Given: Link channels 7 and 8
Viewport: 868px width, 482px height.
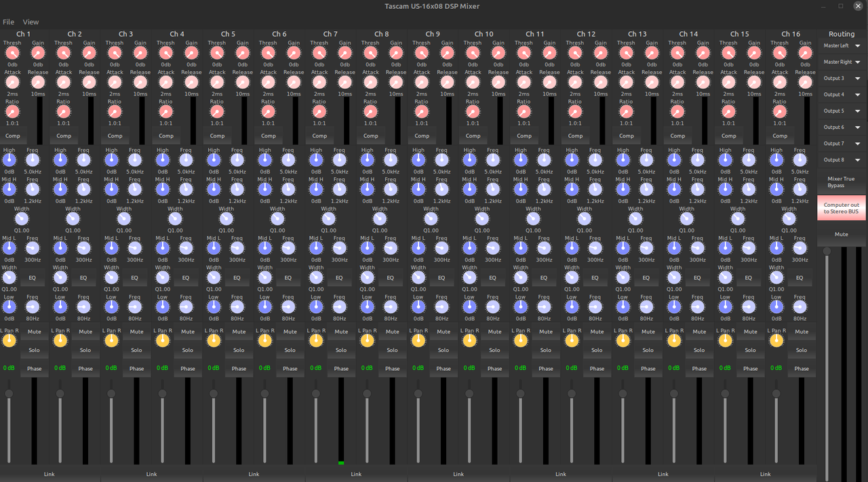Looking at the screenshot, I should pos(356,474).
